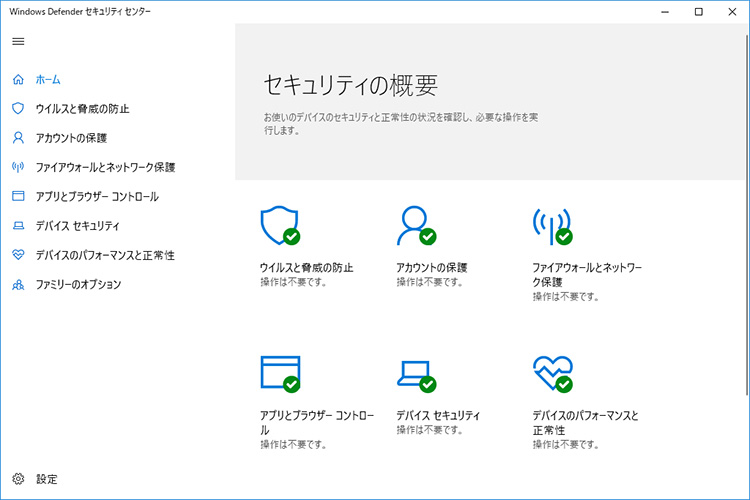This screenshot has width=750, height=500.
Task: Click the アプリとブラウザー コントロール tile title
Action: point(317,422)
